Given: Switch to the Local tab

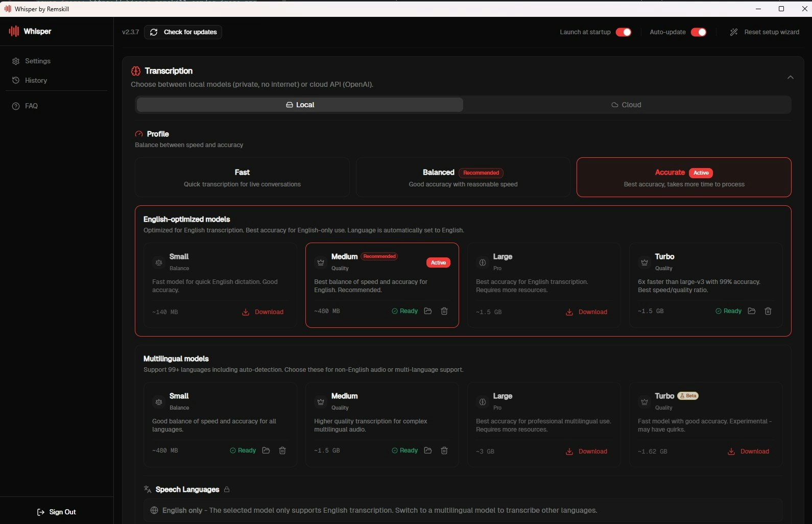Looking at the screenshot, I should coord(300,105).
